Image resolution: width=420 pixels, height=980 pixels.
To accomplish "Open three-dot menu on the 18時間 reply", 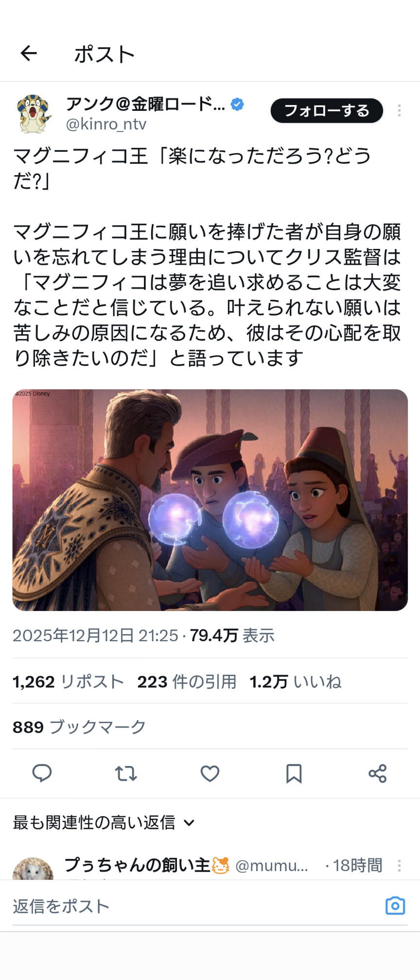I will pos(399,865).
